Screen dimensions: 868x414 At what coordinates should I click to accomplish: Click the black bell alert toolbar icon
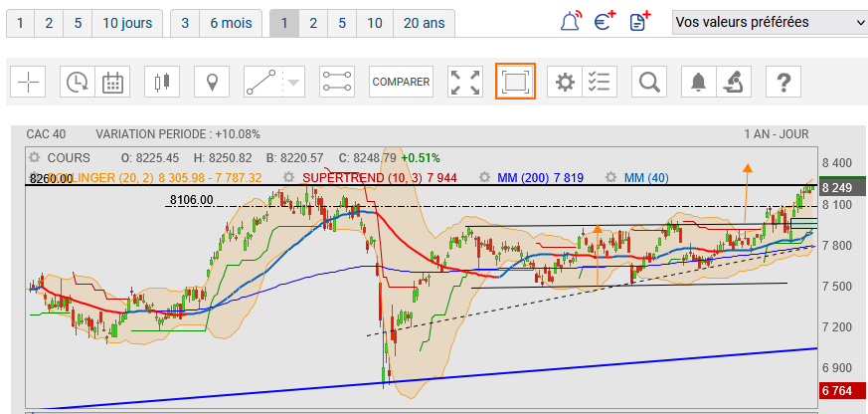699,82
